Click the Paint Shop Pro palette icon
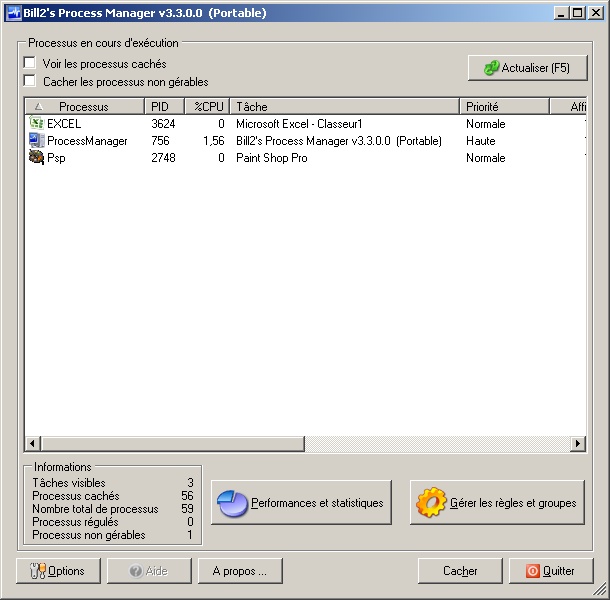 [x=37, y=158]
